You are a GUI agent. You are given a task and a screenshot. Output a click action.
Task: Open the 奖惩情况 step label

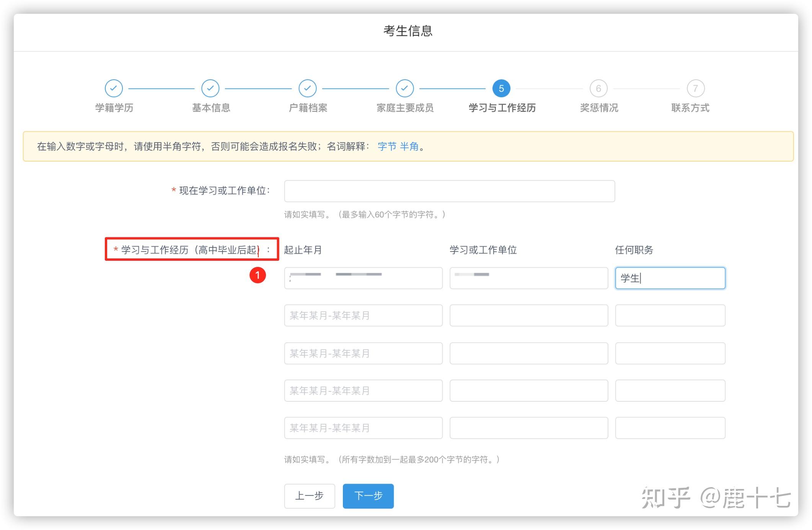[x=599, y=108]
